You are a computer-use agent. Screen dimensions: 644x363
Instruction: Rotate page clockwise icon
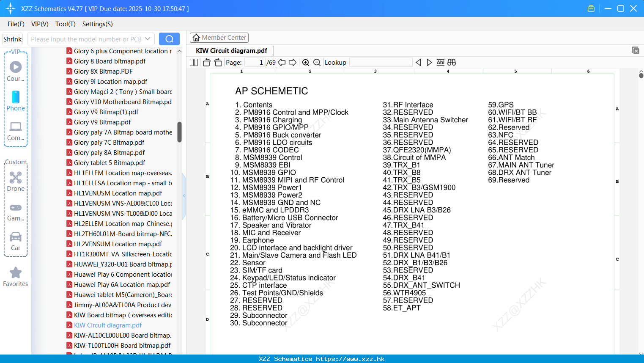pyautogui.click(x=218, y=63)
